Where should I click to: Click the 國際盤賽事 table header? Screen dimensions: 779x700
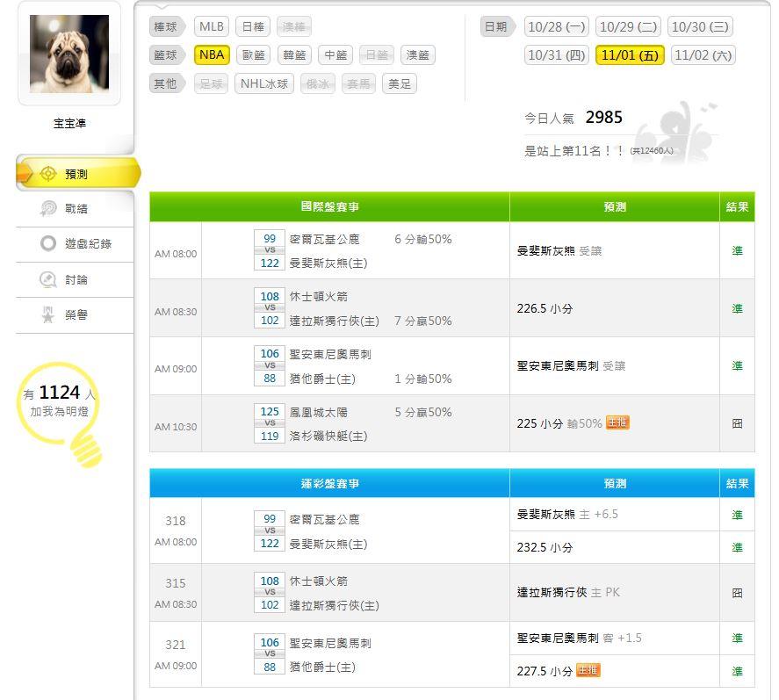330,206
